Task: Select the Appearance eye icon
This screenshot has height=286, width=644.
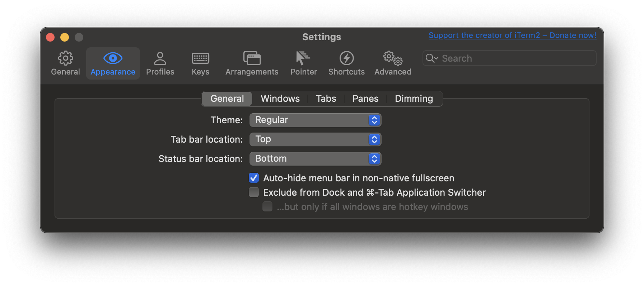Action: [x=113, y=58]
